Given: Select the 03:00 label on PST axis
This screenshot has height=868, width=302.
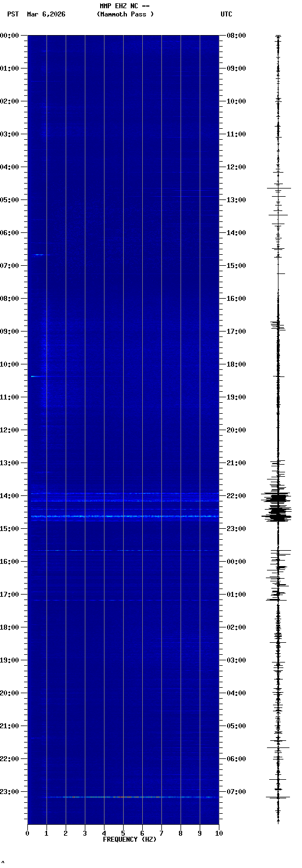Looking at the screenshot, I should pos(9,134).
